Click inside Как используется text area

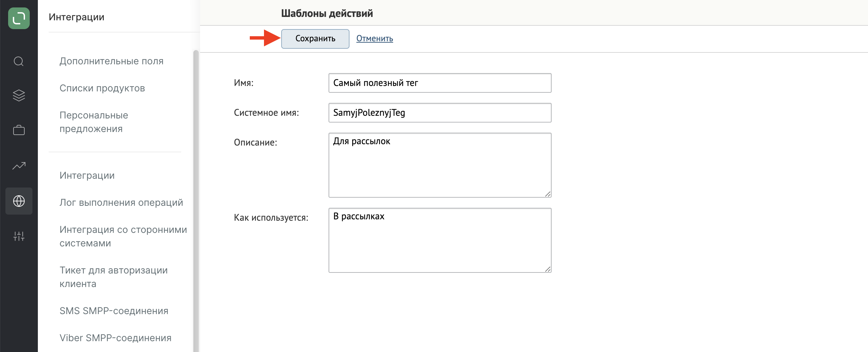click(x=440, y=240)
